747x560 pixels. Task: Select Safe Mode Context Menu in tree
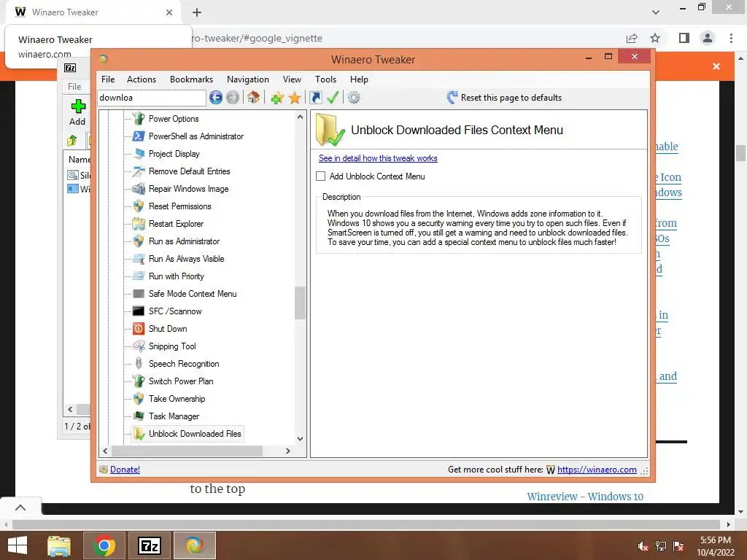(x=193, y=294)
